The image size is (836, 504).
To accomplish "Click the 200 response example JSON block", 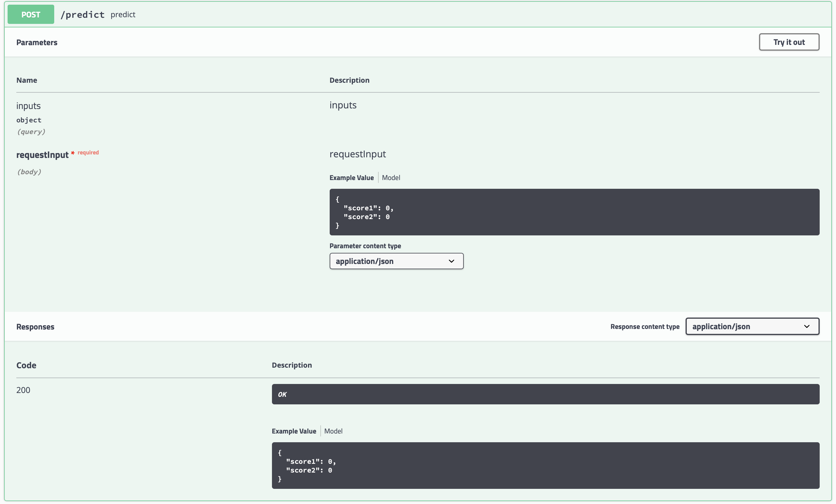I will (x=545, y=465).
